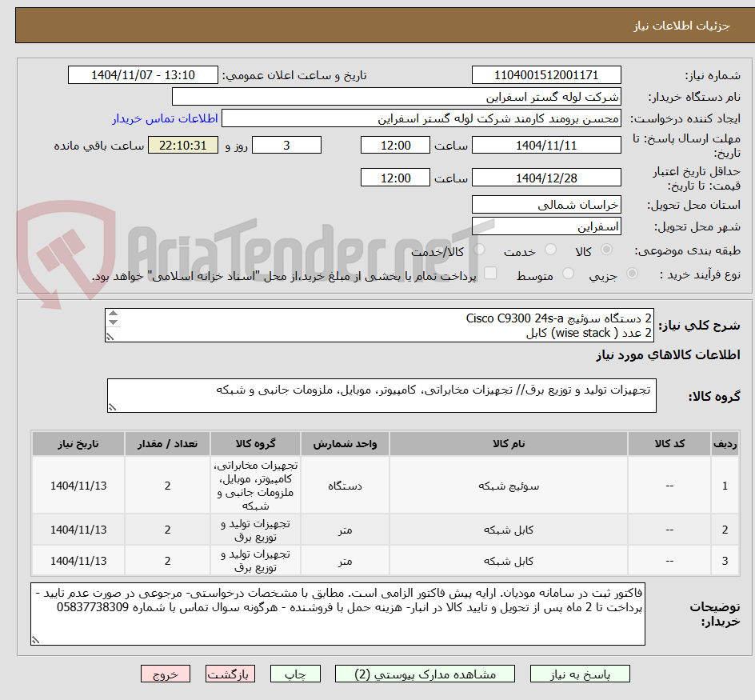Click the اطلاعات کالاهای مورد نیاز heading

pyautogui.click(x=669, y=355)
